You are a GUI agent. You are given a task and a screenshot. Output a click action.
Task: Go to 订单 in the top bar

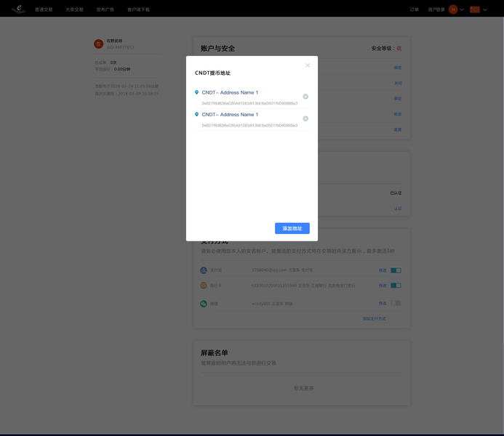(x=415, y=9)
